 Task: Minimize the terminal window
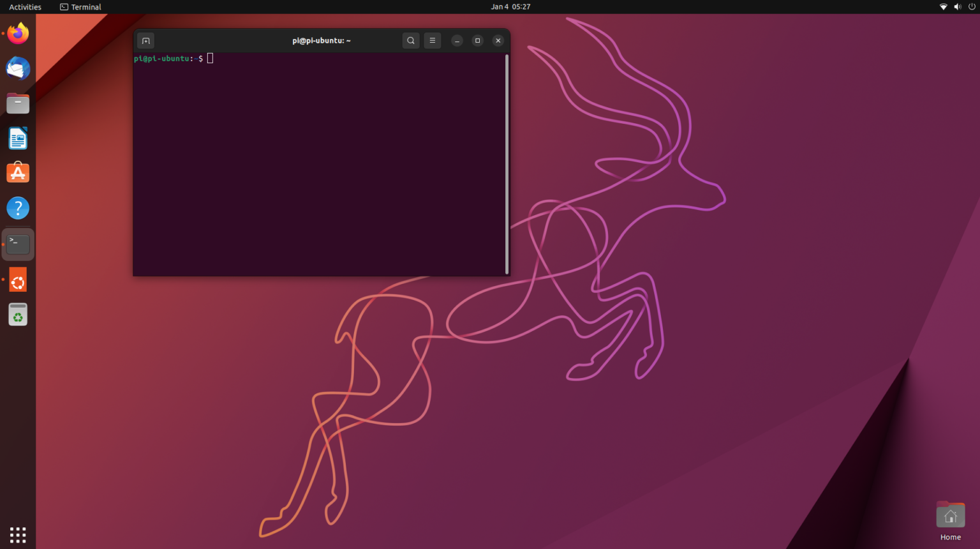click(457, 41)
